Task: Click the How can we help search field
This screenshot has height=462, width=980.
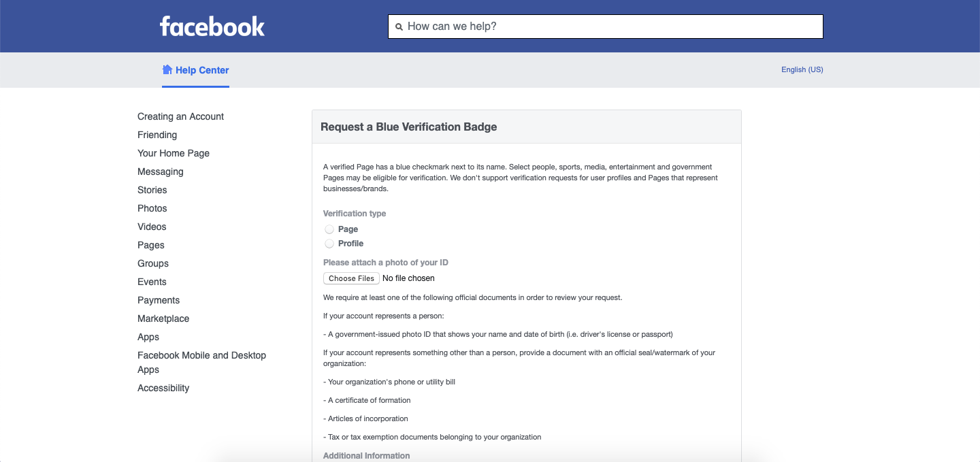Action: point(605,27)
